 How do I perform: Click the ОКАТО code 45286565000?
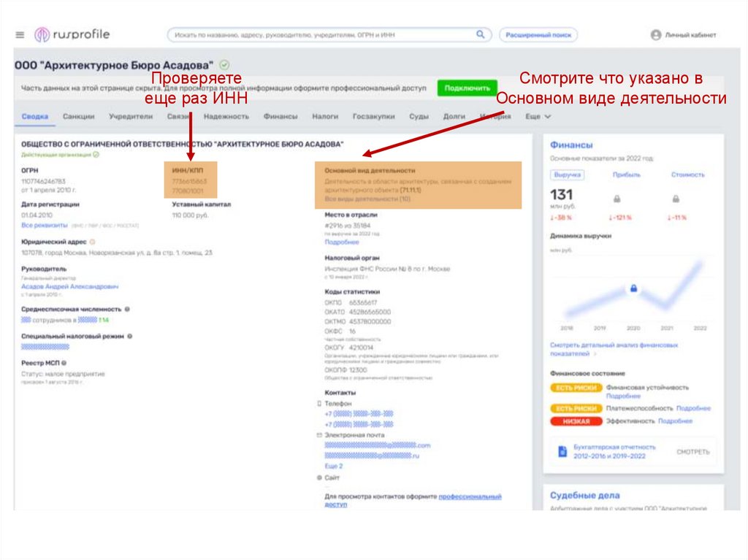point(370,312)
